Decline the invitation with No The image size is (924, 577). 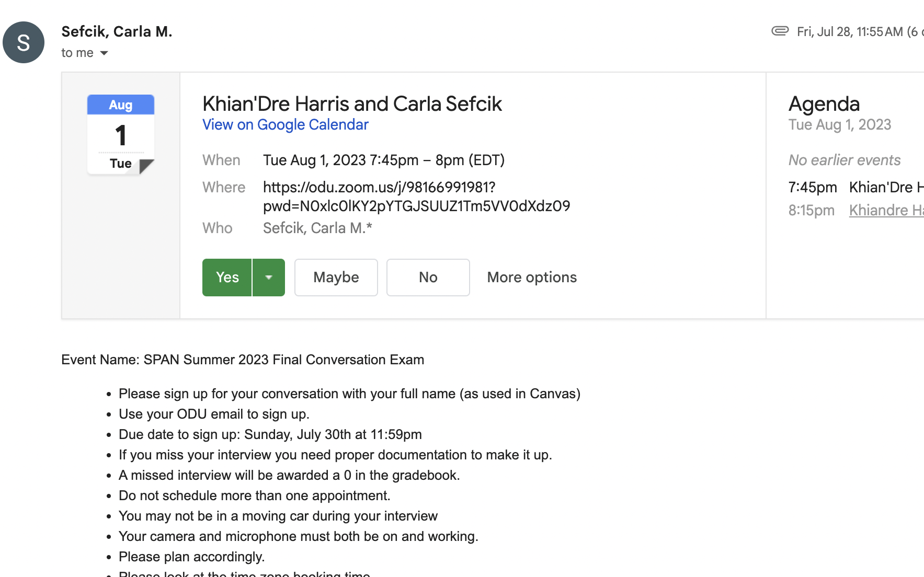(428, 278)
